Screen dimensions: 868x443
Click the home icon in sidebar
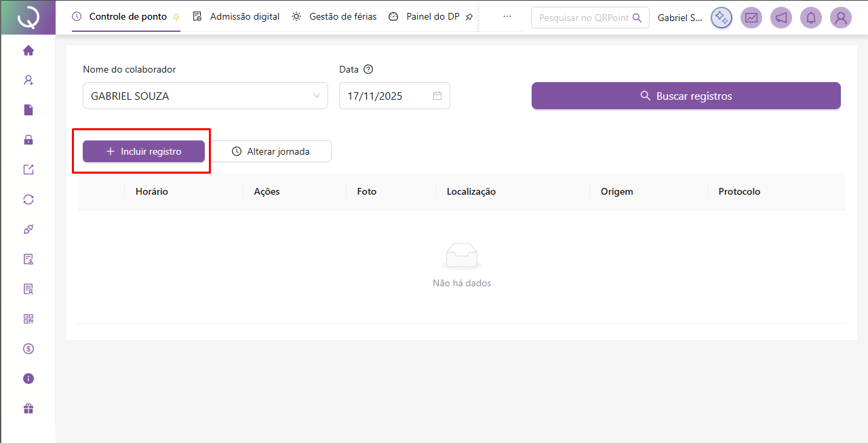pyautogui.click(x=28, y=50)
